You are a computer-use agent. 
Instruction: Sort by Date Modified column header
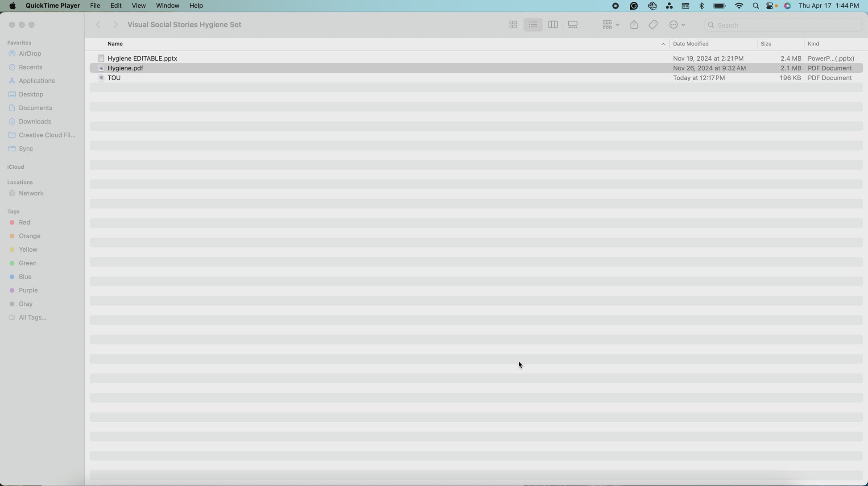coord(690,44)
